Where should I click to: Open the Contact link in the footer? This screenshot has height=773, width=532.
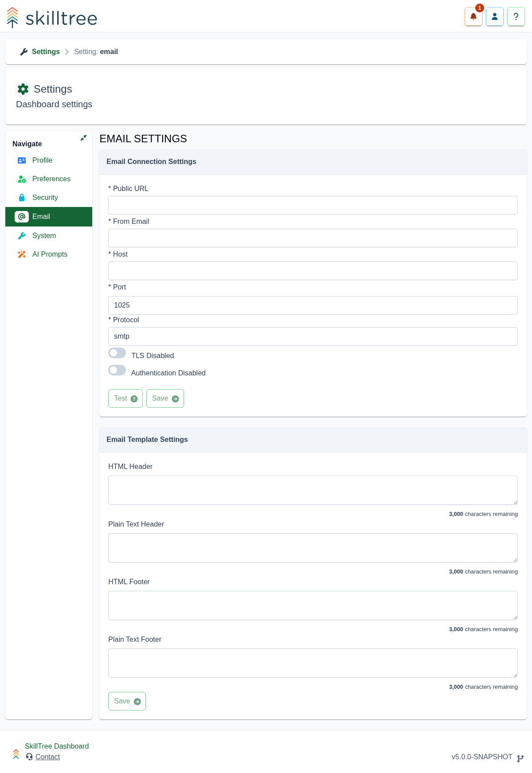(x=47, y=757)
